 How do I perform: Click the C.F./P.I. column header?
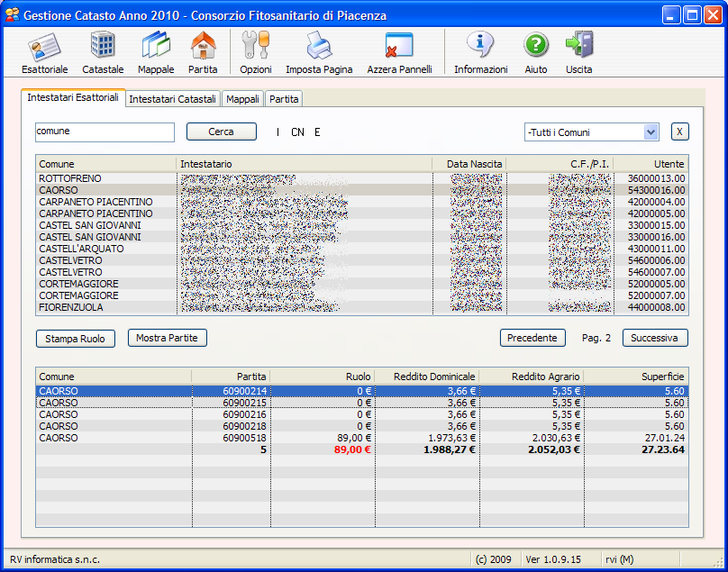point(560,164)
